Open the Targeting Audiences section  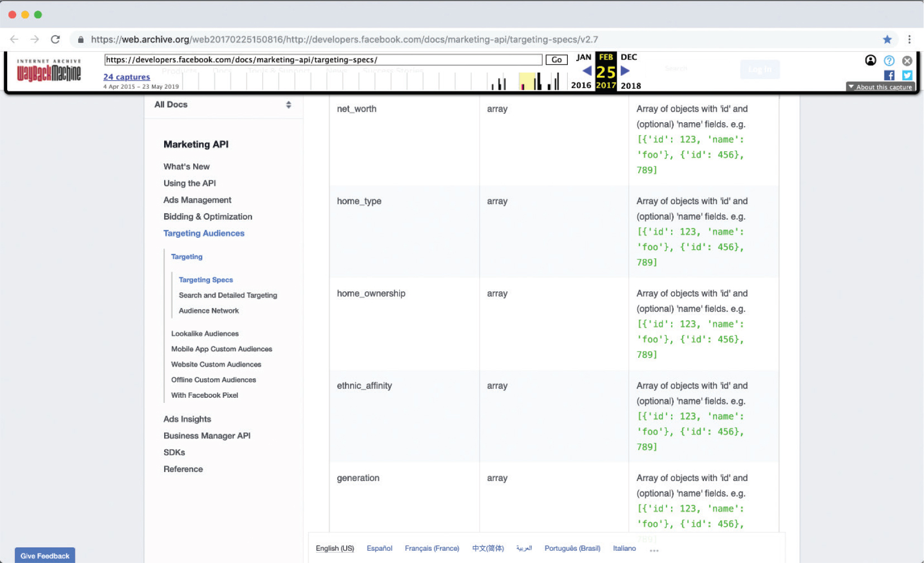pos(204,233)
